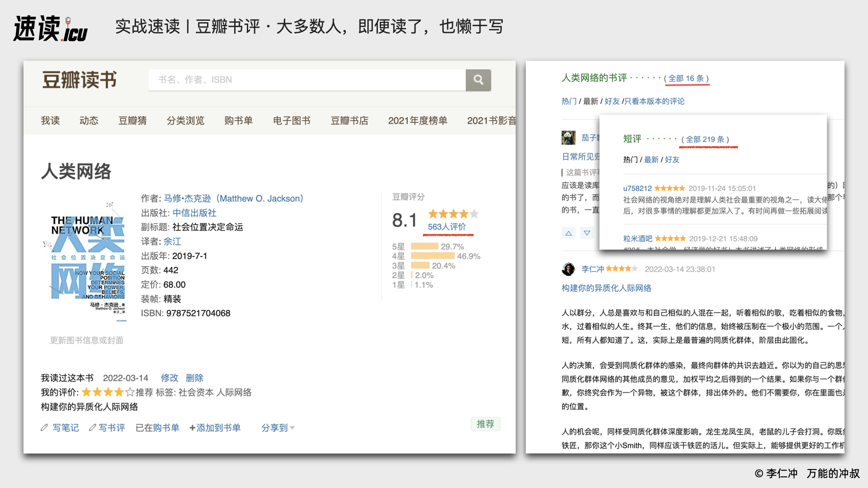Select 最新 in 短评 filters
Screen dimensions: 868x488
(x=651, y=160)
